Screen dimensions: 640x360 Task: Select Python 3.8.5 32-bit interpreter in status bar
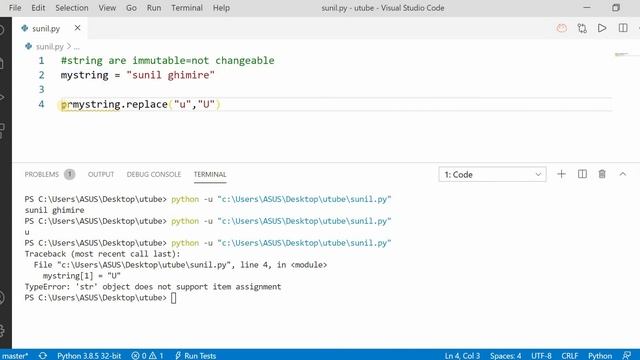point(89,356)
